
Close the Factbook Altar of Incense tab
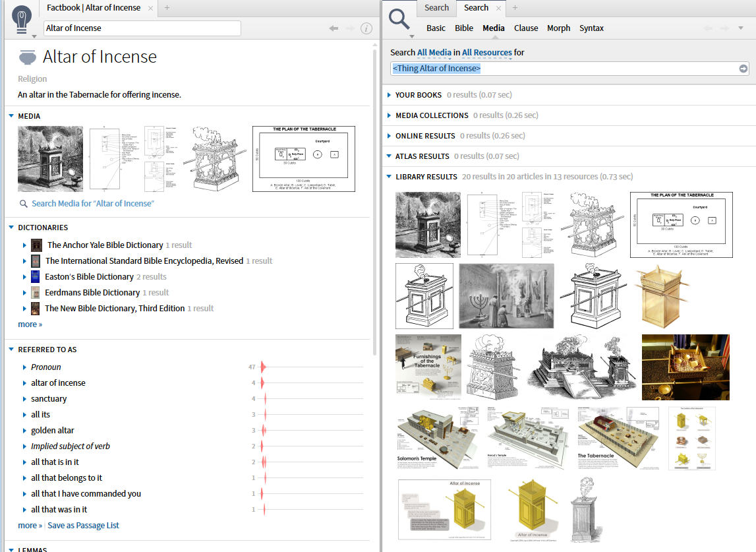click(150, 8)
